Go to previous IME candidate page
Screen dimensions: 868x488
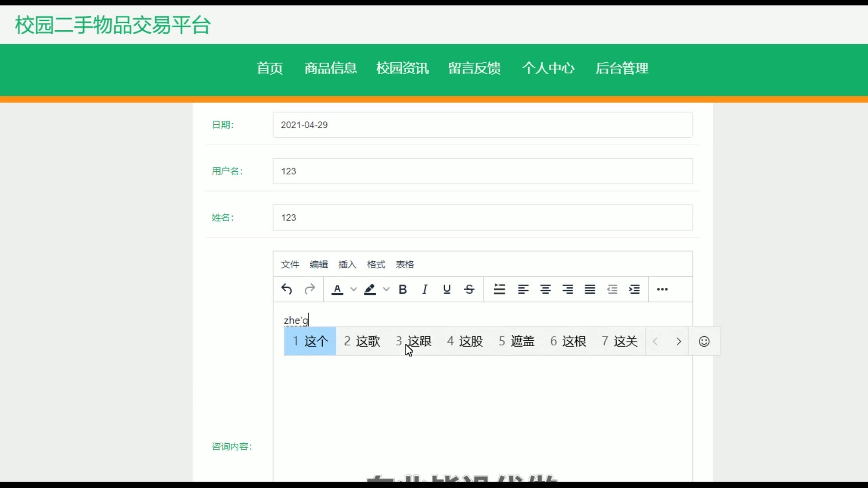pyautogui.click(x=656, y=342)
